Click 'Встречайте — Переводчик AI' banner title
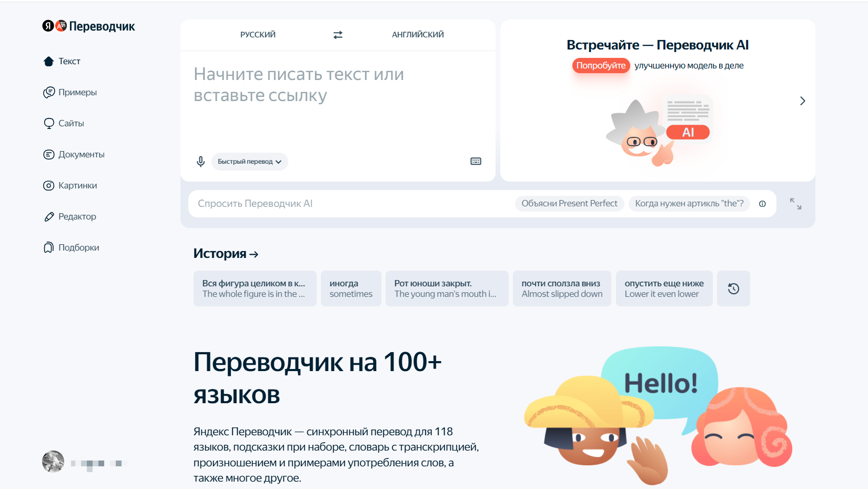The height and width of the screenshot is (489, 868). [x=658, y=45]
